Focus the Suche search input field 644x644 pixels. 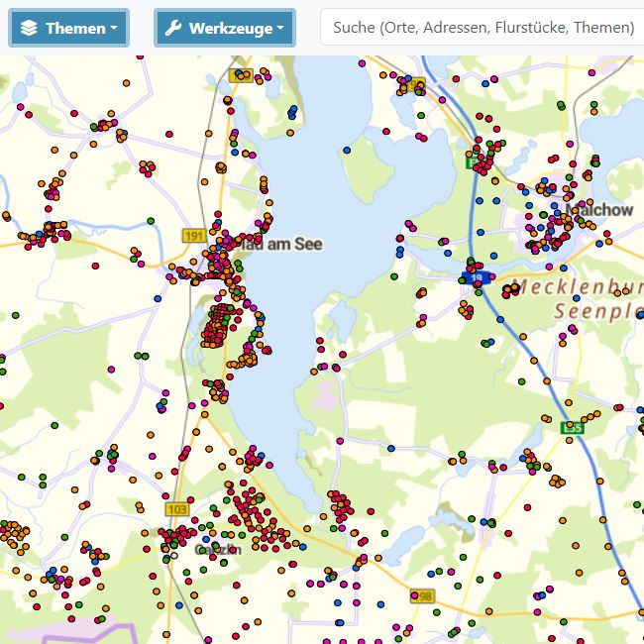coord(483,27)
